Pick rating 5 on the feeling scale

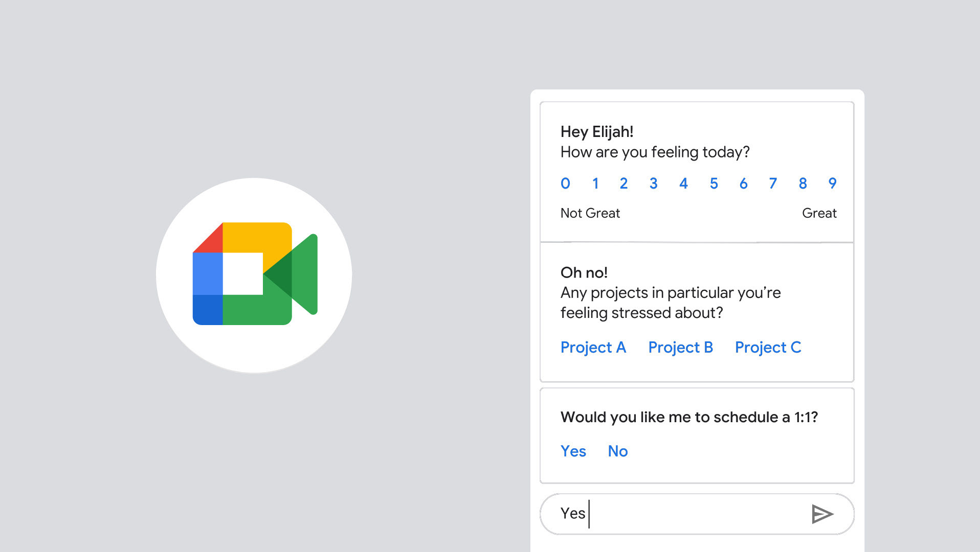tap(714, 183)
